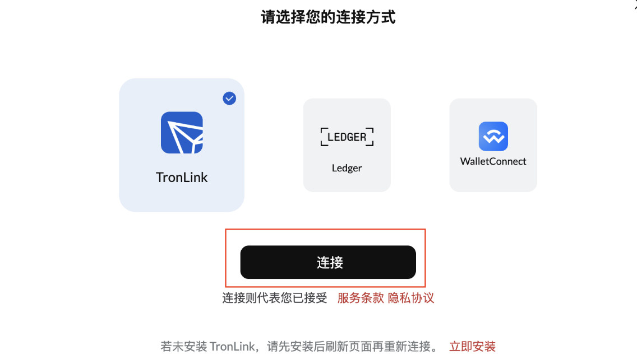Click the heading 请选择您的连接方式
This screenshot has height=364, width=637.
(328, 17)
